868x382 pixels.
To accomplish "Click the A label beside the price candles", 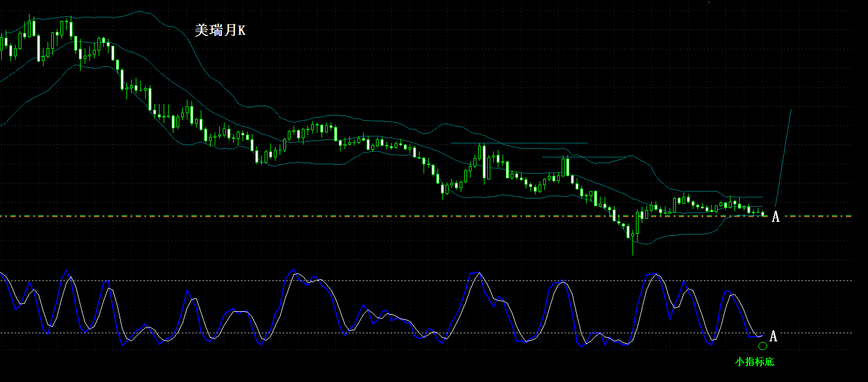I will pos(775,217).
